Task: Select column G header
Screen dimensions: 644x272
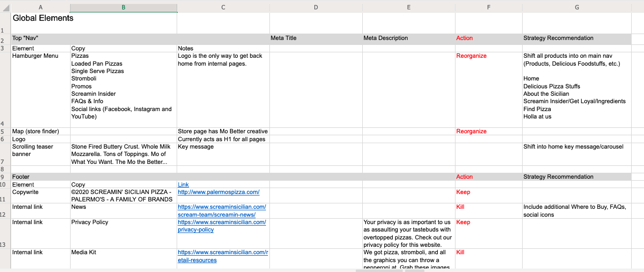Action: point(576,7)
